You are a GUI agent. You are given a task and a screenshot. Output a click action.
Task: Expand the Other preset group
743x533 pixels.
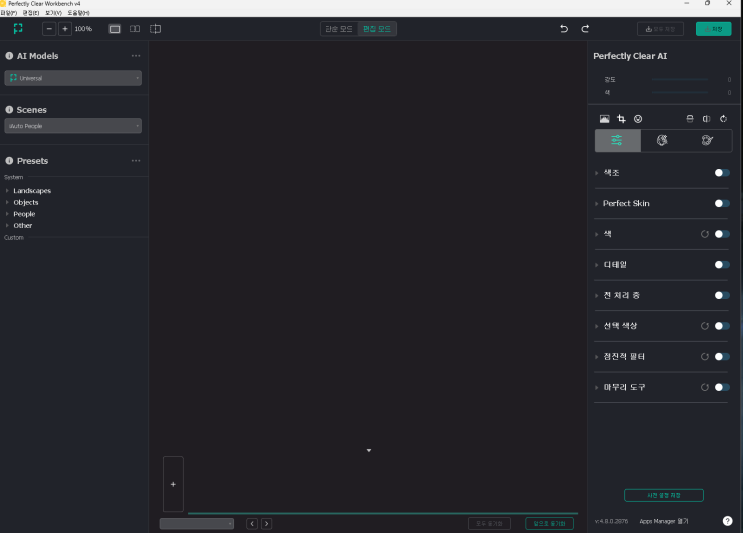pyautogui.click(x=7, y=226)
